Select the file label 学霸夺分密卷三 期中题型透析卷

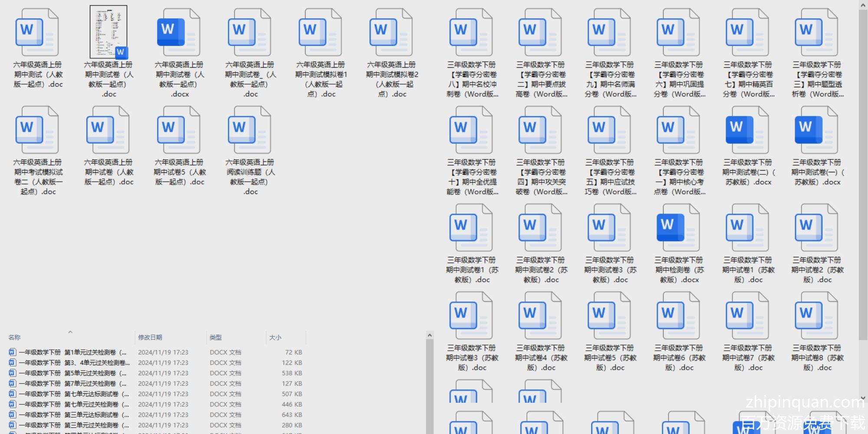coord(817,79)
